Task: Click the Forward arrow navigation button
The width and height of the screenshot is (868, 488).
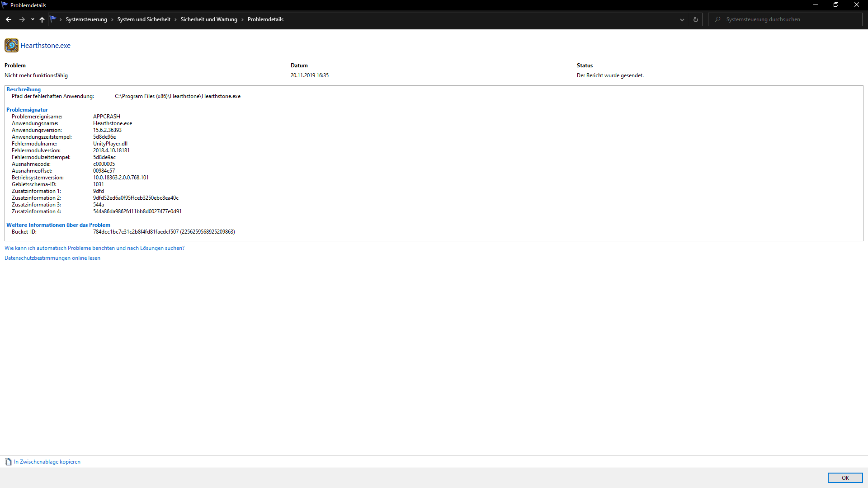Action: [22, 19]
